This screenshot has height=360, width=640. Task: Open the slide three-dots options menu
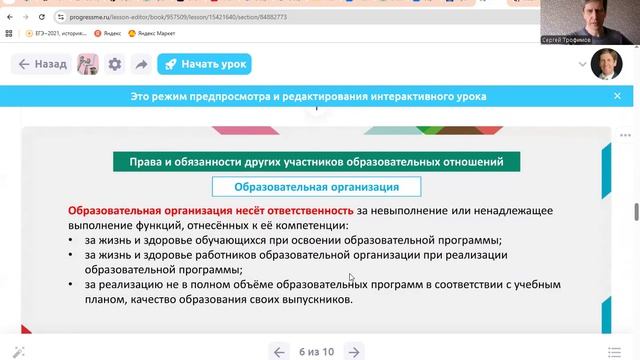click(x=625, y=135)
